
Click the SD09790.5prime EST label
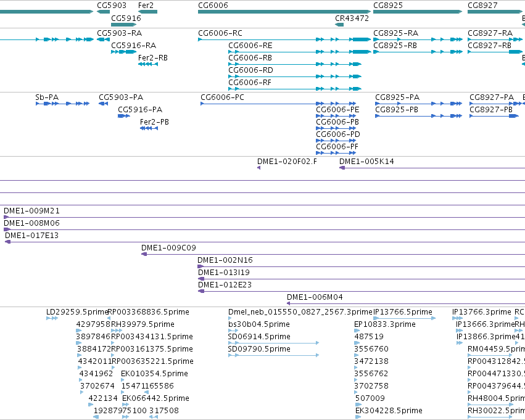point(259,350)
